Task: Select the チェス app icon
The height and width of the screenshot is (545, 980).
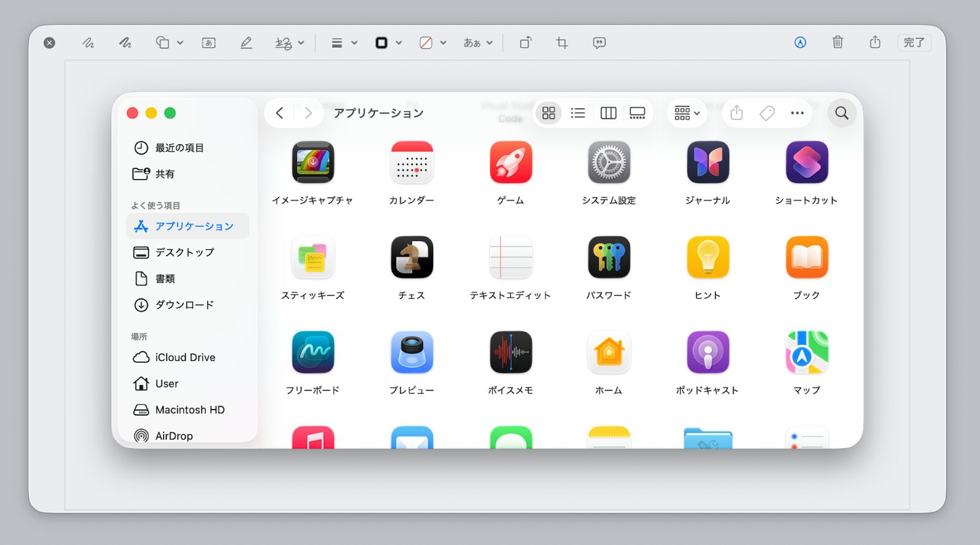Action: 412,257
